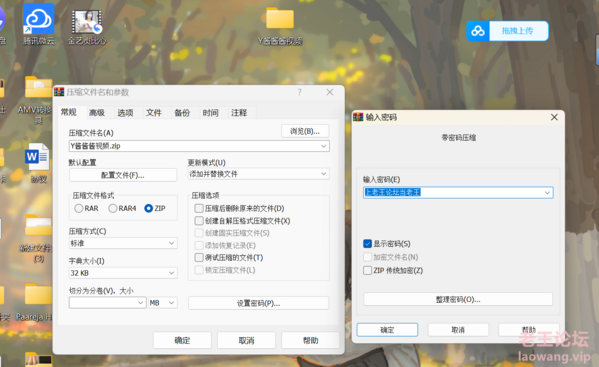Uncheck the 显示密码(S) checkbox
The image size is (599, 367).
click(x=367, y=244)
